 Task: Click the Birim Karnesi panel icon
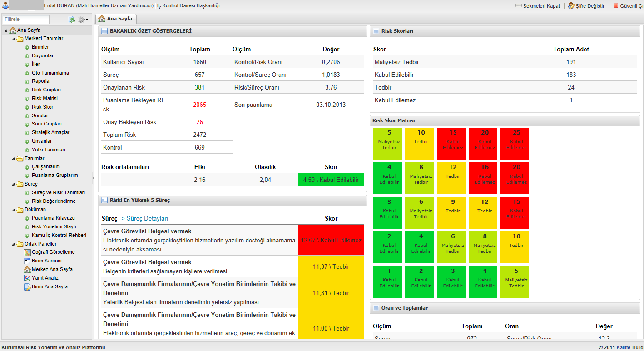tap(27, 261)
